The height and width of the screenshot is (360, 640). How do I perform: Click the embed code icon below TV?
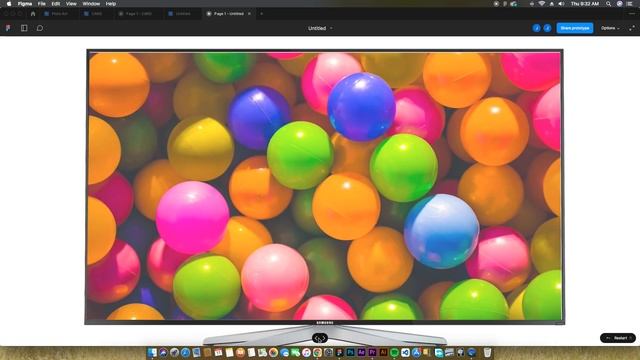coord(320,338)
